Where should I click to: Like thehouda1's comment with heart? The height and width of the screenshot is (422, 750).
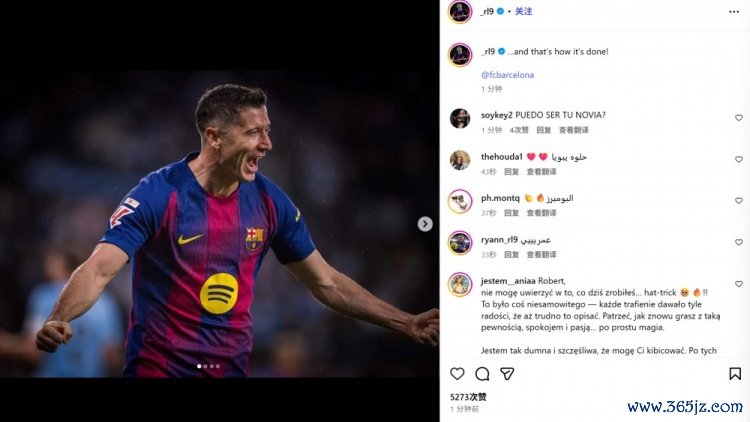coord(739,159)
